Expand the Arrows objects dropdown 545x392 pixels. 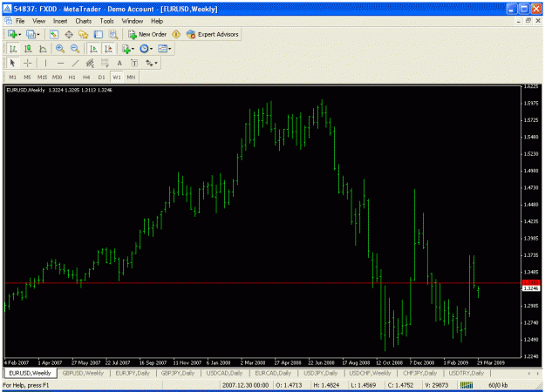click(x=156, y=64)
